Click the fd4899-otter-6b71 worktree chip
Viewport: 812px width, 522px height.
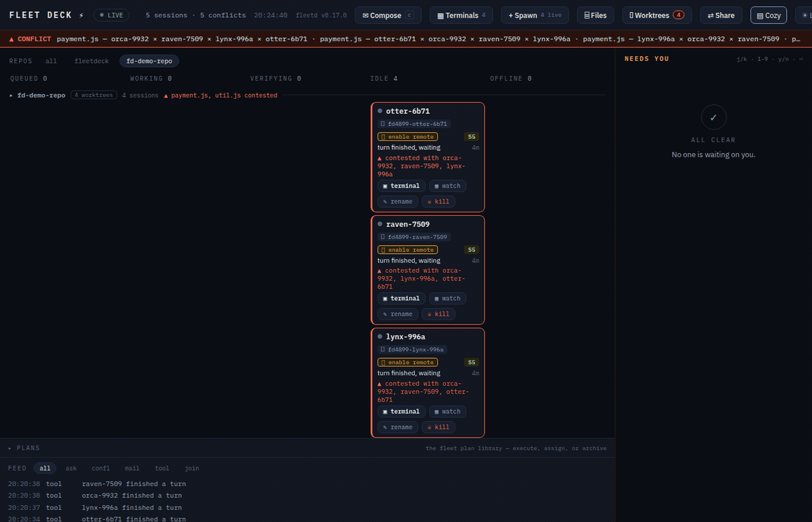click(x=414, y=124)
